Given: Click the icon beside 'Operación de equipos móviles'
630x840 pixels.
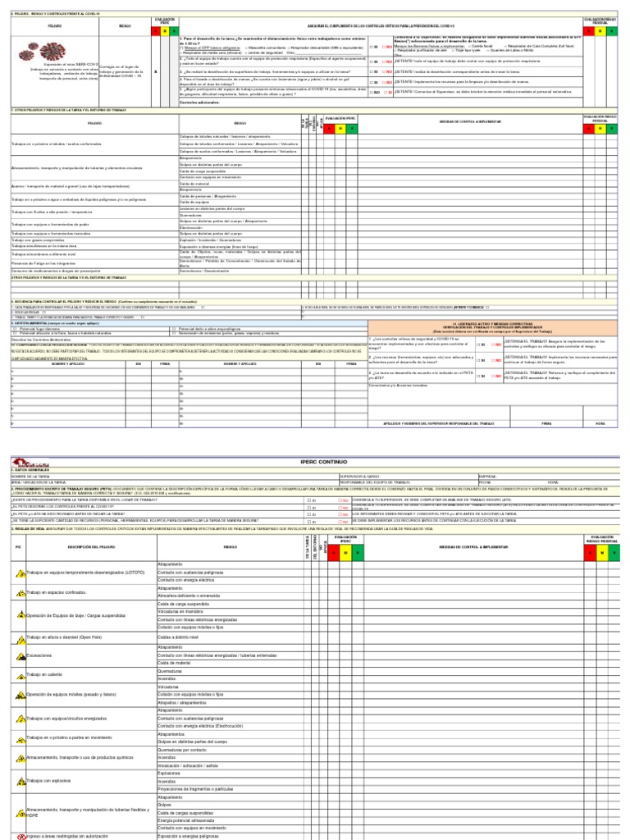Looking at the screenshot, I should 21,695.
